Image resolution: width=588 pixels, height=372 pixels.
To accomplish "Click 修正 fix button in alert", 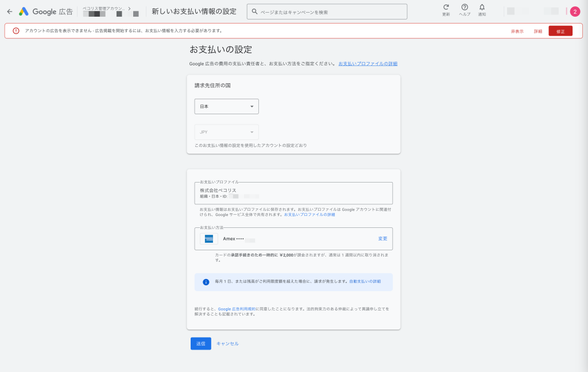I will [x=560, y=31].
